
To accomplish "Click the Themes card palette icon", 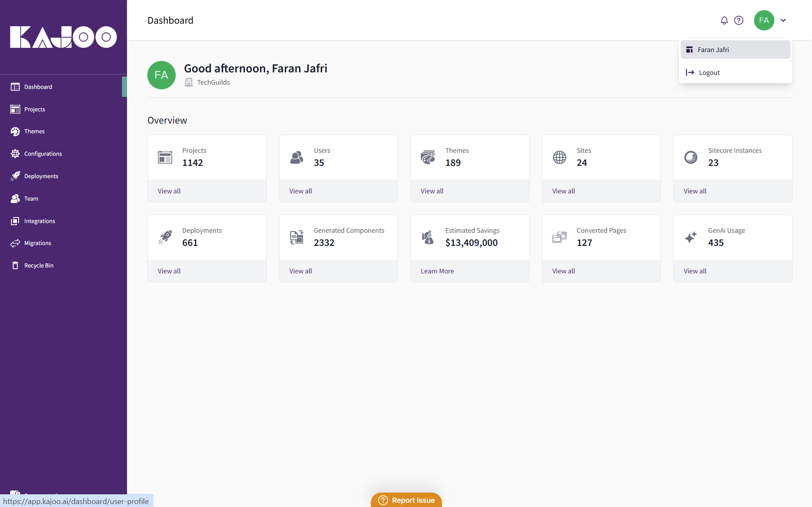I will pyautogui.click(x=428, y=157).
